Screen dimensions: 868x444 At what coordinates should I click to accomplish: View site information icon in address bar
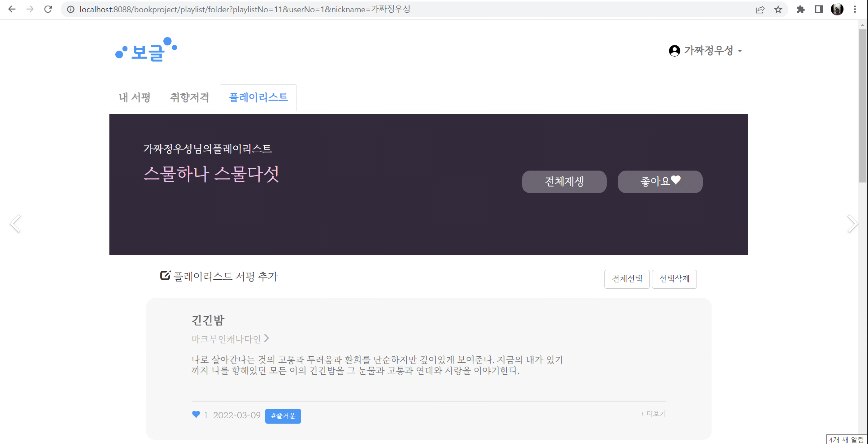tap(70, 9)
